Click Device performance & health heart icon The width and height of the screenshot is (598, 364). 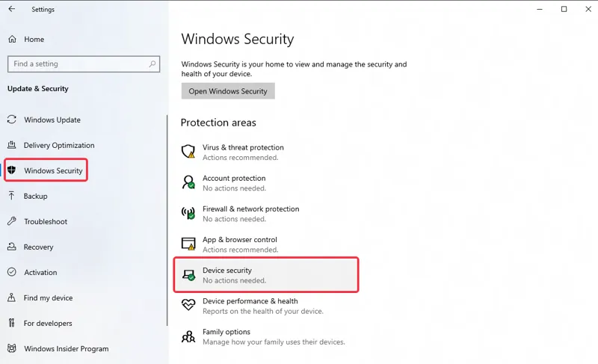tap(188, 305)
